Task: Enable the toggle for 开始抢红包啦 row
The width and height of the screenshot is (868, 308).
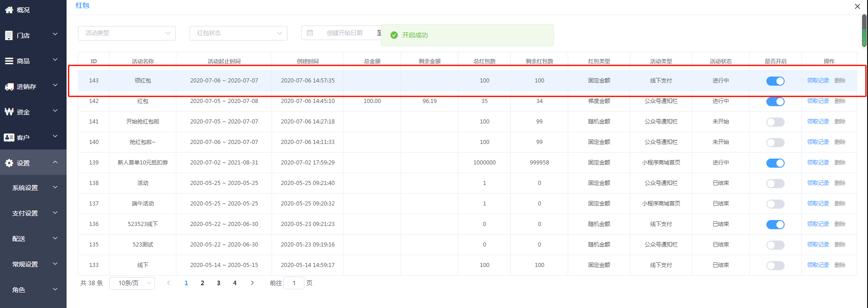Action: (x=775, y=122)
